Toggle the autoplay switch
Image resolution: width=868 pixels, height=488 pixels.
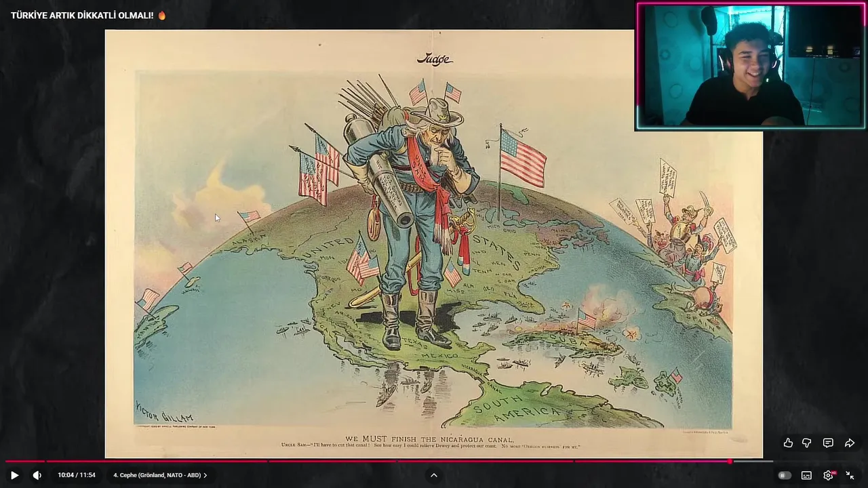coord(785,475)
